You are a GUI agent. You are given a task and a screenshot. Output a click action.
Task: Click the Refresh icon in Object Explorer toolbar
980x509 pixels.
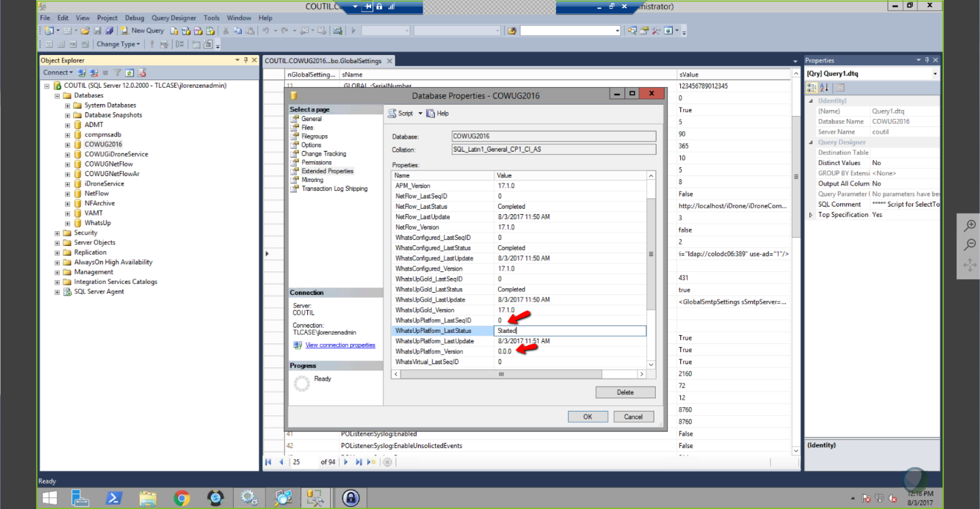tap(129, 73)
